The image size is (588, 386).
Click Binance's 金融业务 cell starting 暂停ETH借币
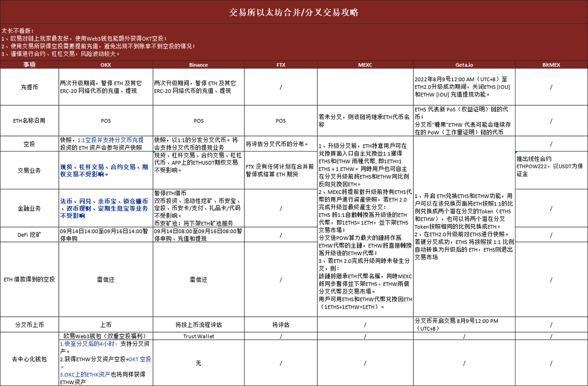198,208
